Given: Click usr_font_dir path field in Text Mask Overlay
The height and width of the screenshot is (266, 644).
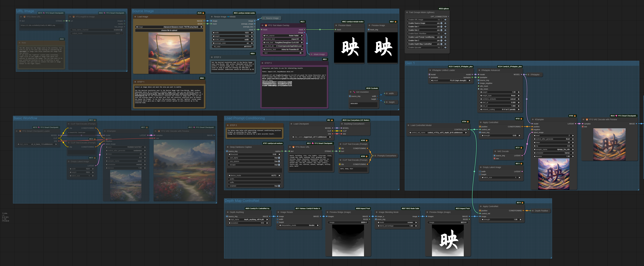Looking at the screenshot, I should point(283,46).
